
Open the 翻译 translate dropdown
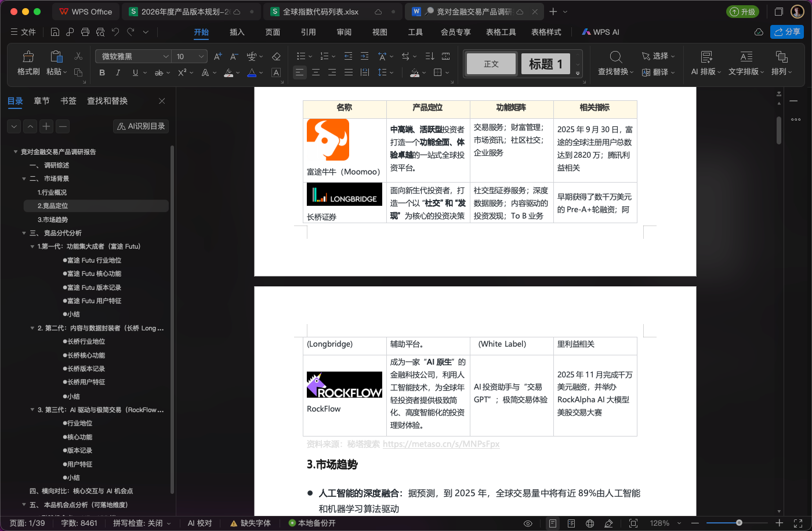coord(658,72)
